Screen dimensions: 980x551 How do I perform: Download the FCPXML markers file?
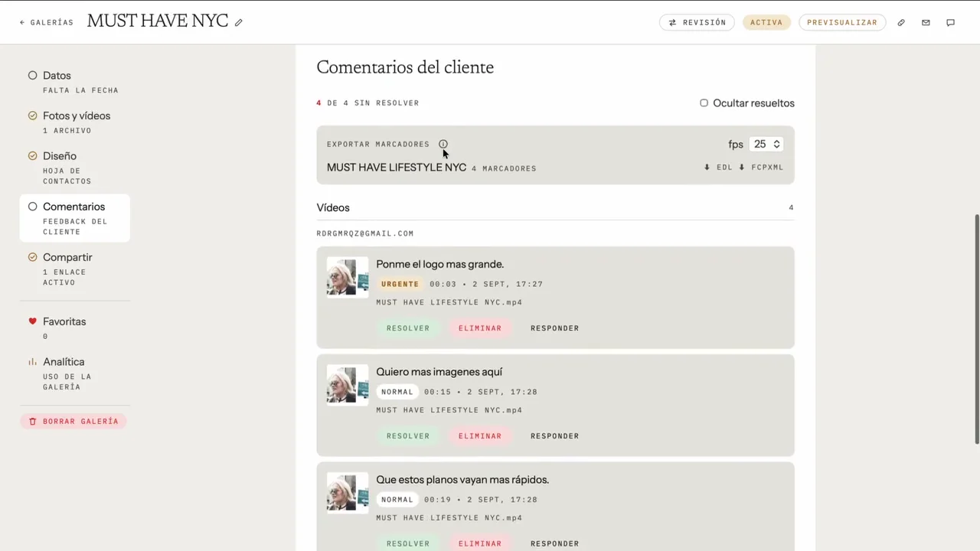coord(761,168)
